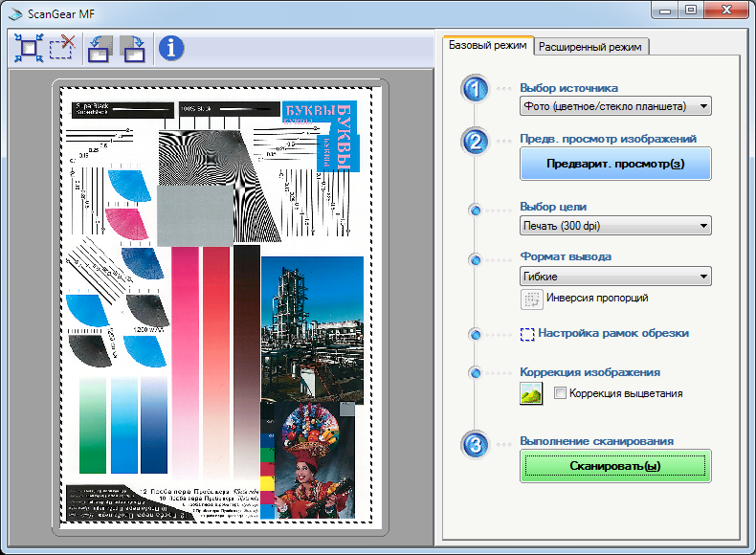The width and height of the screenshot is (756, 555).
Task: Click the Настройка рамок обрезки dashed icon
Action: 527,334
